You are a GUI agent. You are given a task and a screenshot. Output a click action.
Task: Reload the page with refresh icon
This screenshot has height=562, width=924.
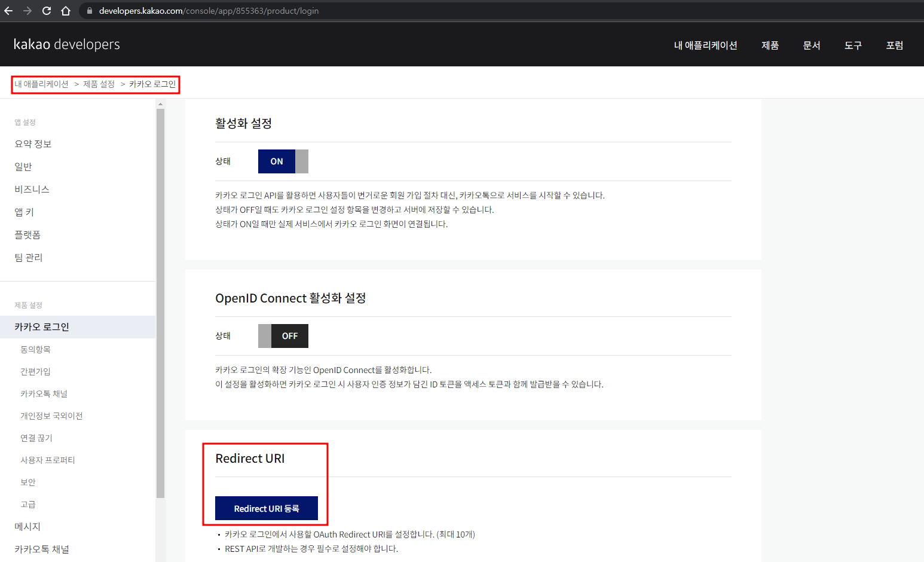point(47,11)
